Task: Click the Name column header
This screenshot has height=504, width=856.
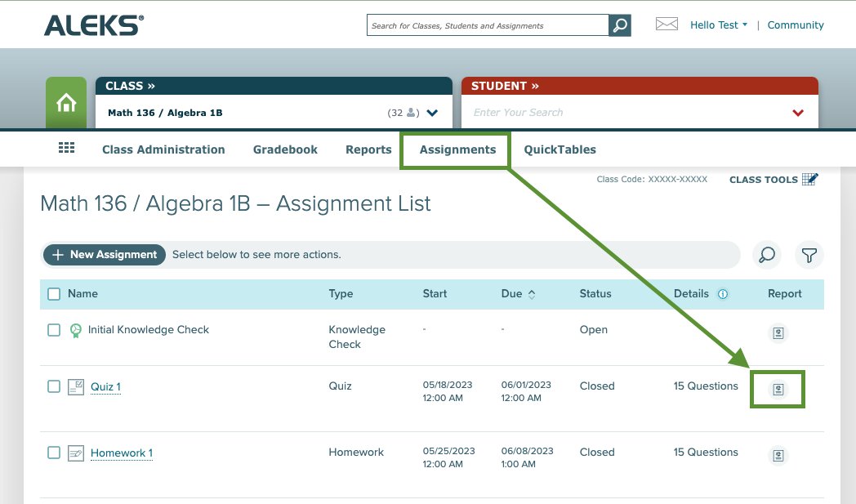Action: pyautogui.click(x=82, y=294)
